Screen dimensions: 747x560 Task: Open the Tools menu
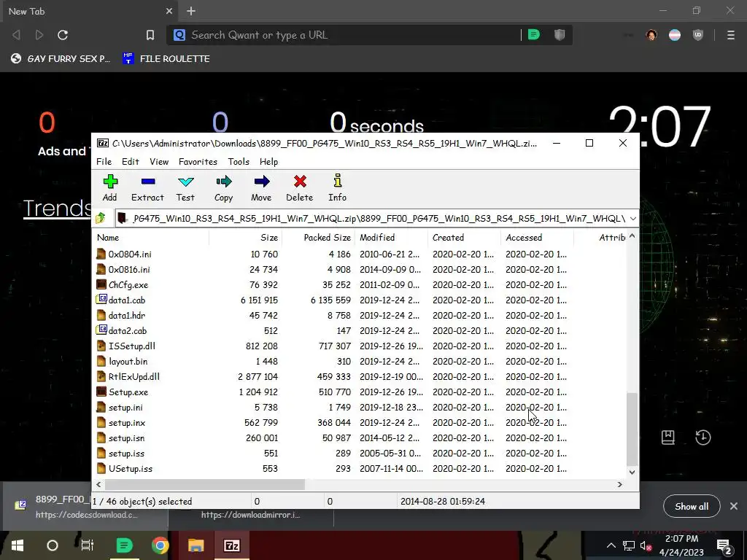pos(239,161)
